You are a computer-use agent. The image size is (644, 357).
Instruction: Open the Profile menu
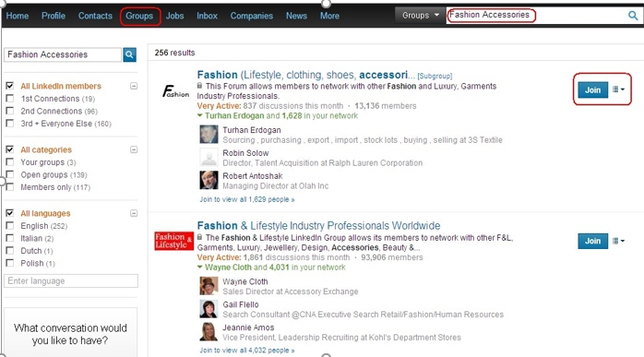click(x=54, y=16)
